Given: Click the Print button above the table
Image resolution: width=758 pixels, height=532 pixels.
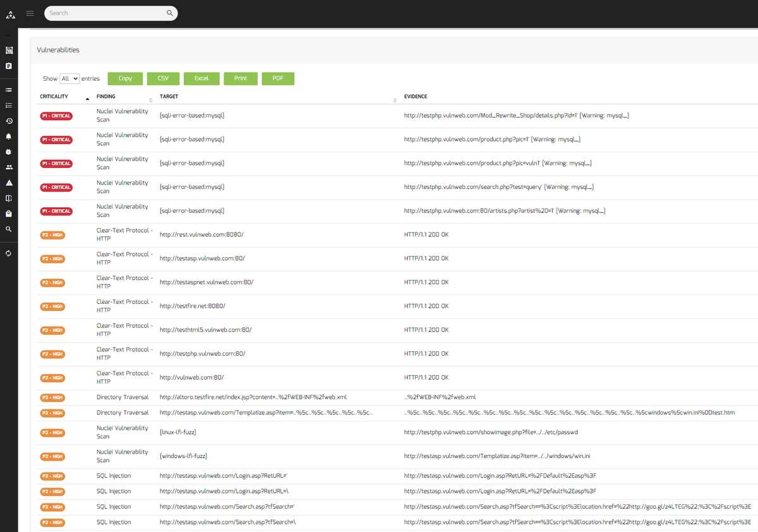Looking at the screenshot, I should (240, 78).
